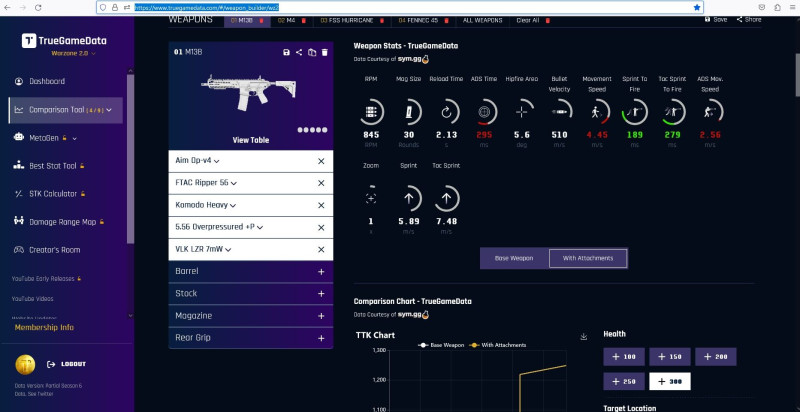Screen dimensions: 800x412
Task: Delete the M13B tab with its trash icon
Action: (x=262, y=20)
